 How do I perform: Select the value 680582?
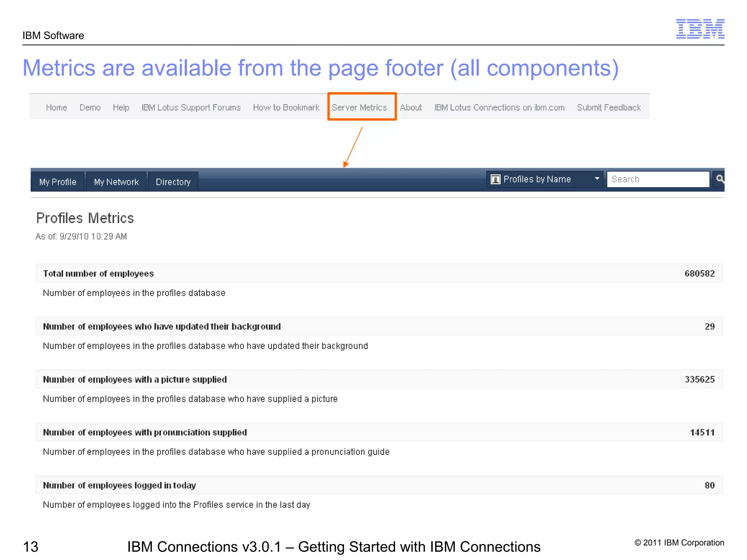[x=700, y=273]
